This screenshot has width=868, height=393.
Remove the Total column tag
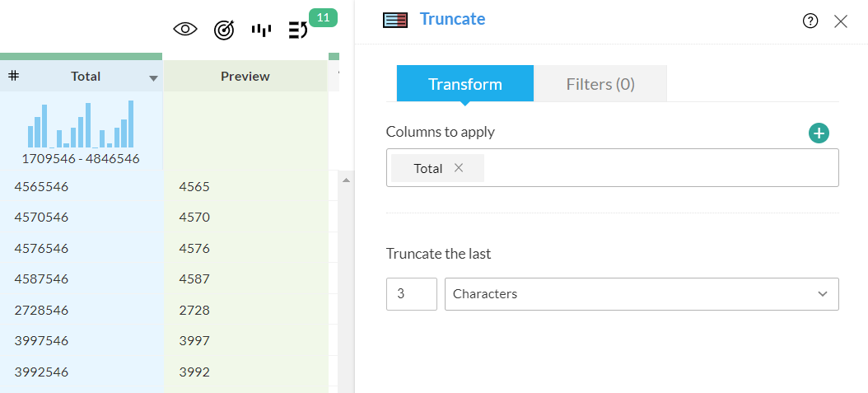[459, 168]
